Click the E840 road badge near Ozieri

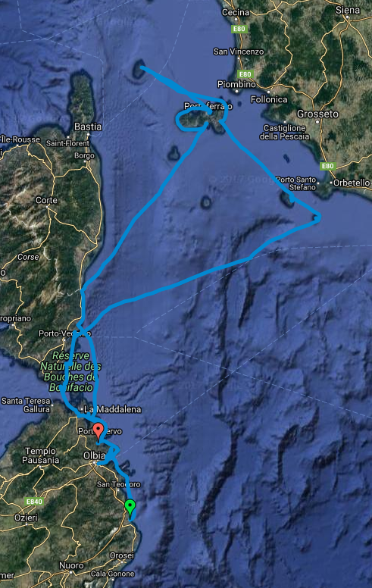click(x=35, y=502)
